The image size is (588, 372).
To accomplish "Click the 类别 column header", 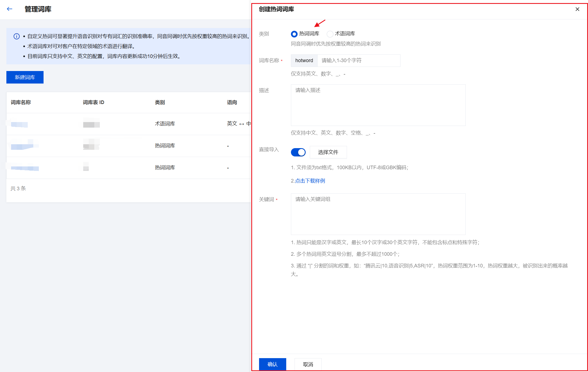I will tap(160, 102).
